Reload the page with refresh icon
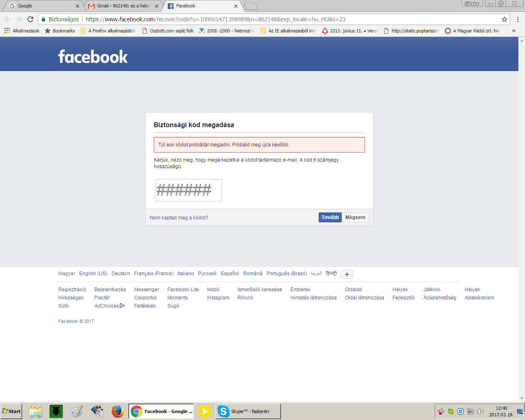 click(30, 19)
